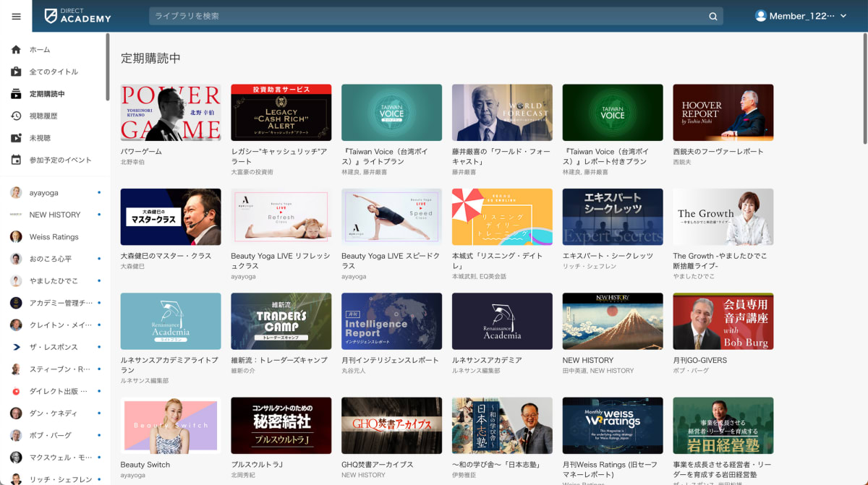Viewport: 868px width, 485px height.
Task: Open Beauty Yoga LIVE リフレッシュクラス link
Action: [281, 261]
